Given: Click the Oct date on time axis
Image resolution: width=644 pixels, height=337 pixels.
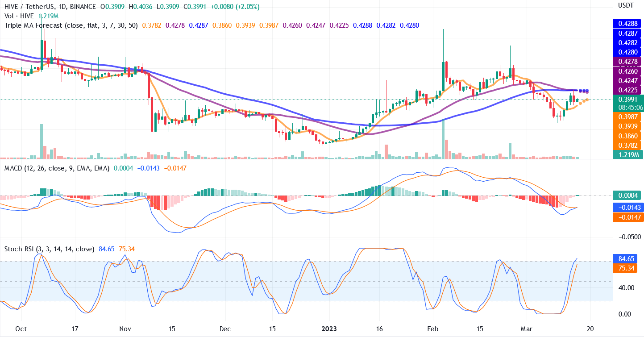Looking at the screenshot, I should click(21, 328).
